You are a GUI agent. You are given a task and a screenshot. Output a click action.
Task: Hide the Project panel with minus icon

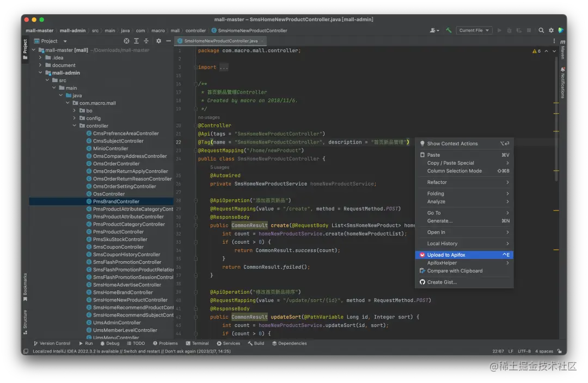169,41
